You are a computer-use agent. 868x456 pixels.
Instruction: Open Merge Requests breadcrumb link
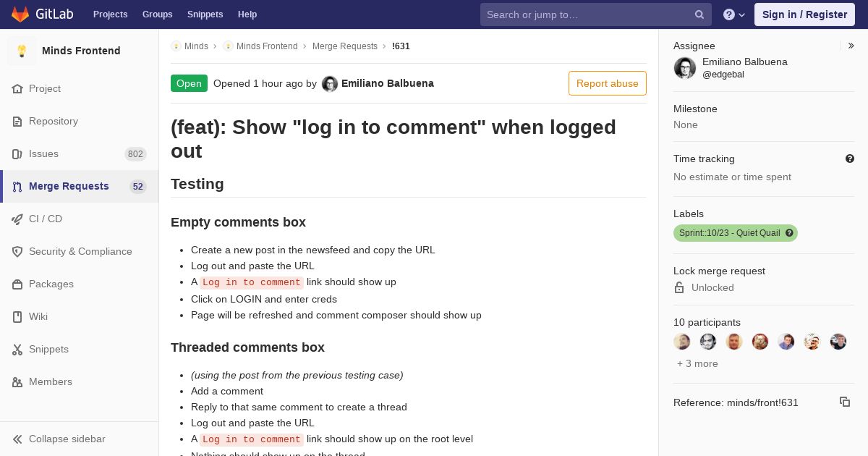[x=345, y=46]
